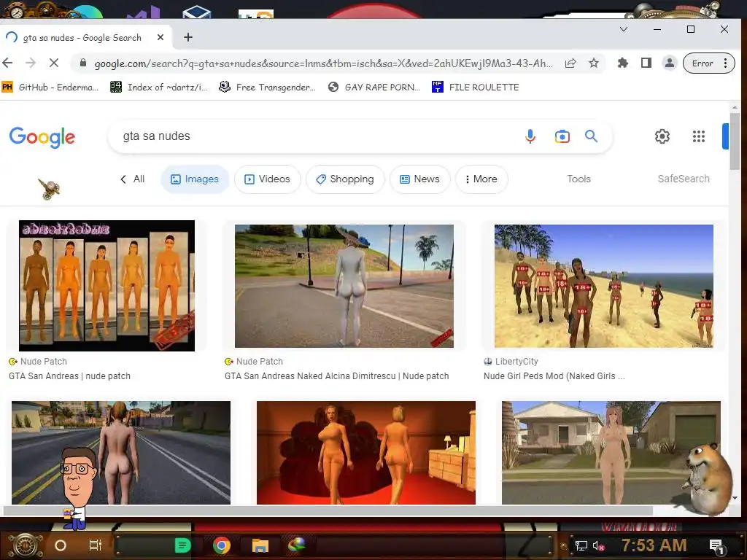The image size is (747, 560).
Task: Click the horizontal page scrollbar
Action: click(328, 510)
